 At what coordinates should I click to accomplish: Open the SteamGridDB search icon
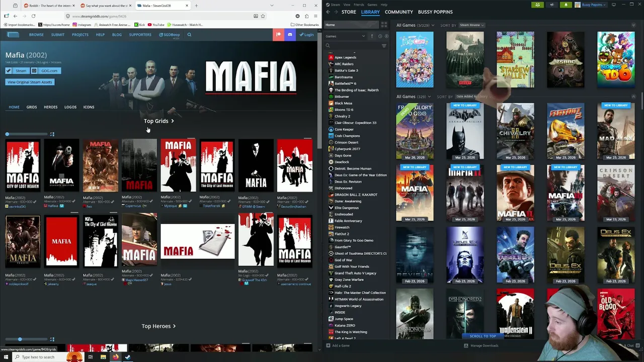pos(189,35)
